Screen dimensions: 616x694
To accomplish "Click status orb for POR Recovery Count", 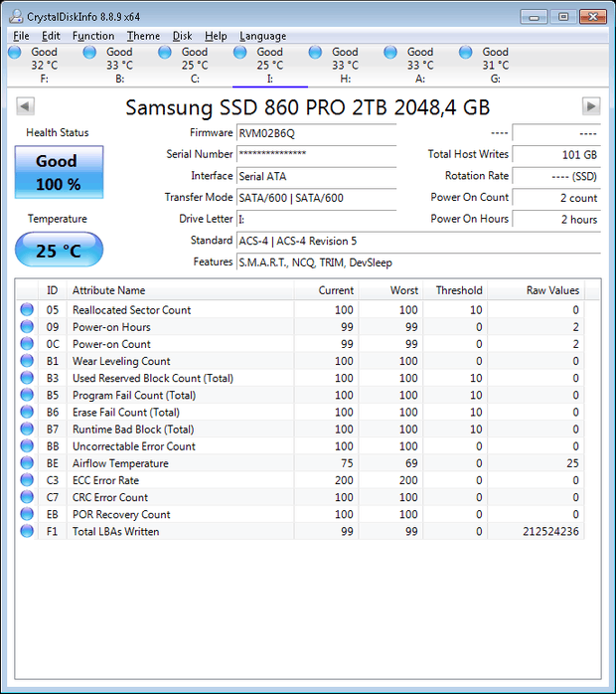I will (x=27, y=514).
